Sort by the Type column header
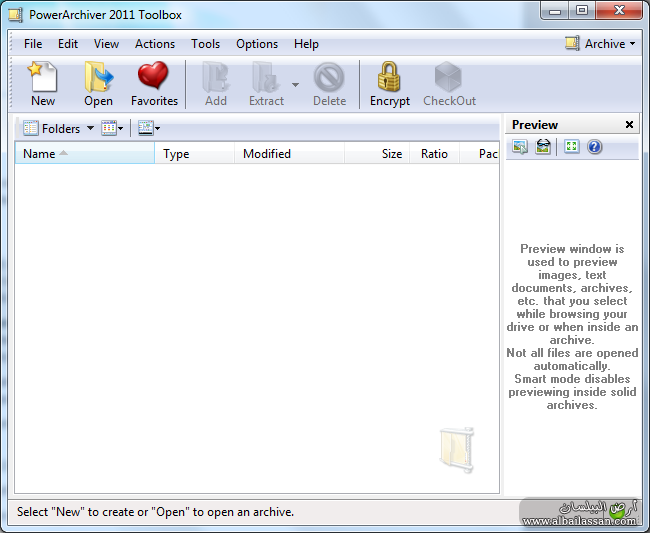Viewport: 650px width, 533px height. 194,153
